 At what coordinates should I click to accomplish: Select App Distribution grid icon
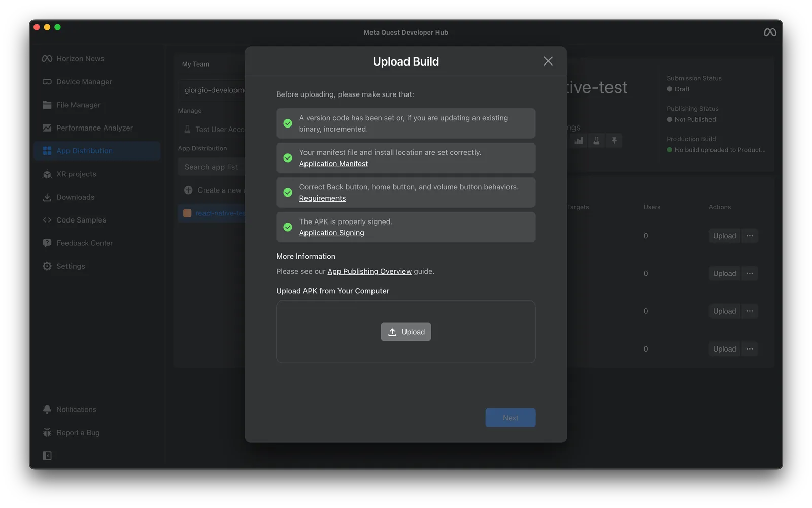pyautogui.click(x=47, y=151)
